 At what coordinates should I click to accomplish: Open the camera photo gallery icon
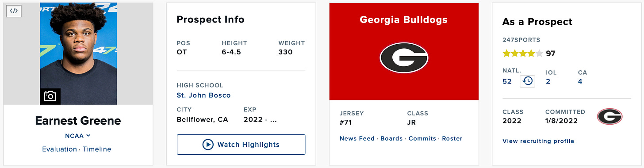(50, 96)
